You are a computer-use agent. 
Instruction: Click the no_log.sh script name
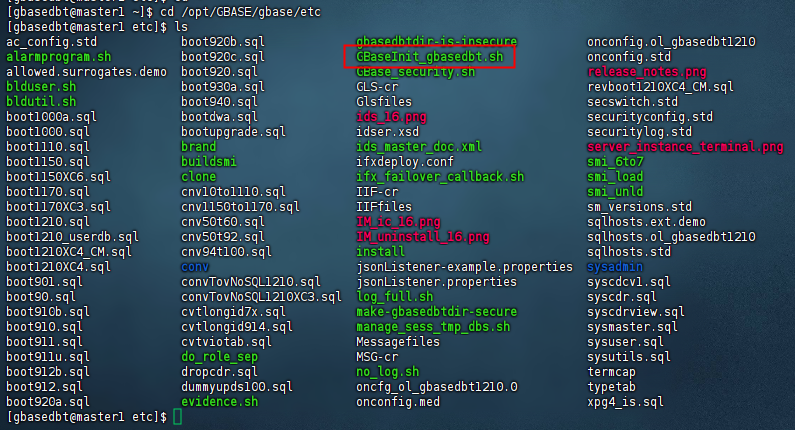(x=387, y=372)
